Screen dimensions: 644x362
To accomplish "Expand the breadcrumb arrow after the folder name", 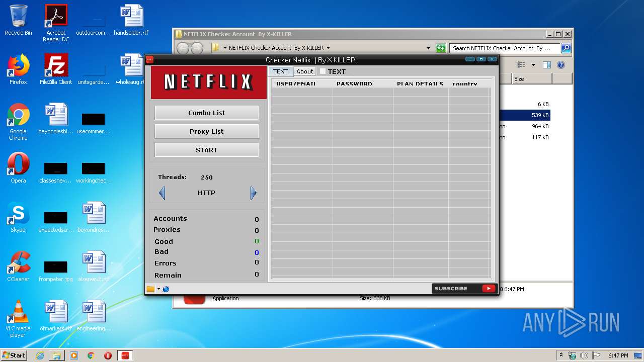I will pos(328,48).
